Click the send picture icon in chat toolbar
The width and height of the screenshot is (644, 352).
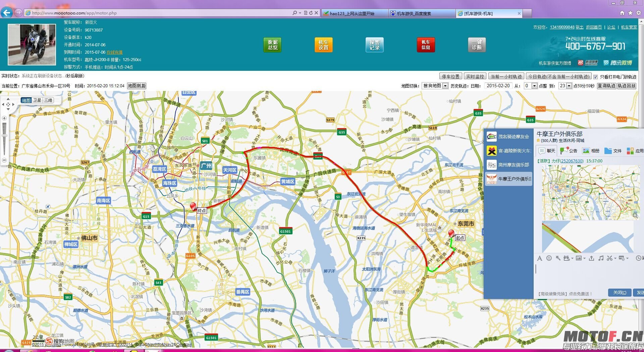point(579,258)
